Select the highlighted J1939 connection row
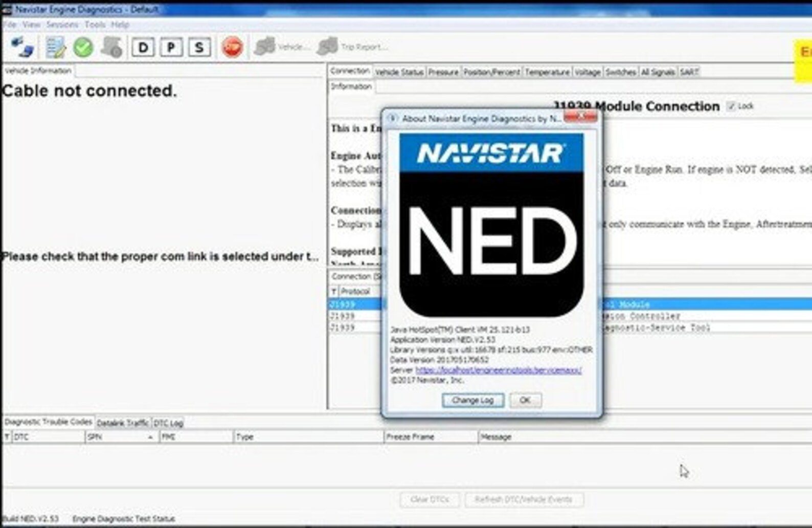The height and width of the screenshot is (528, 812). pos(570,304)
